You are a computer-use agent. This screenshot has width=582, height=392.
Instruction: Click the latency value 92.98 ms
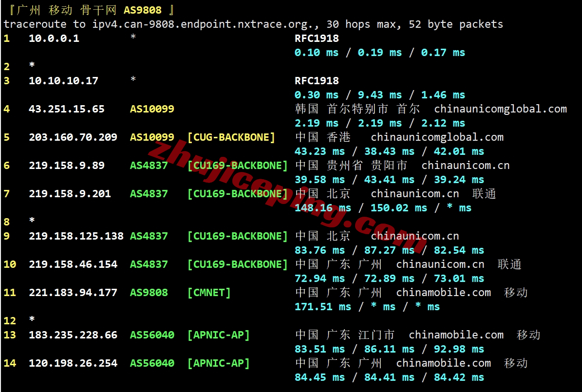point(459,349)
